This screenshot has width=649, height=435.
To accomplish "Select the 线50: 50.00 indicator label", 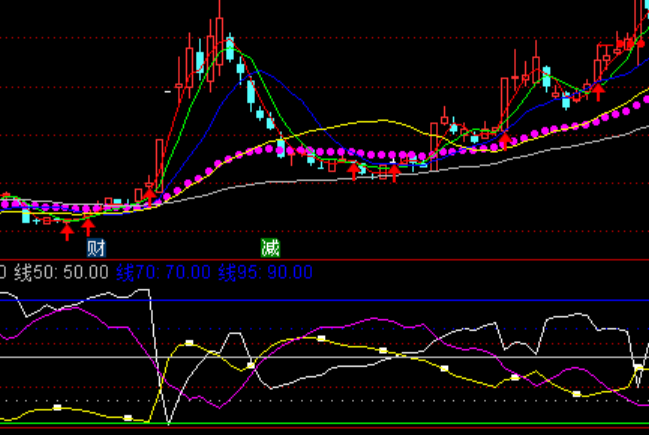I will click(61, 272).
